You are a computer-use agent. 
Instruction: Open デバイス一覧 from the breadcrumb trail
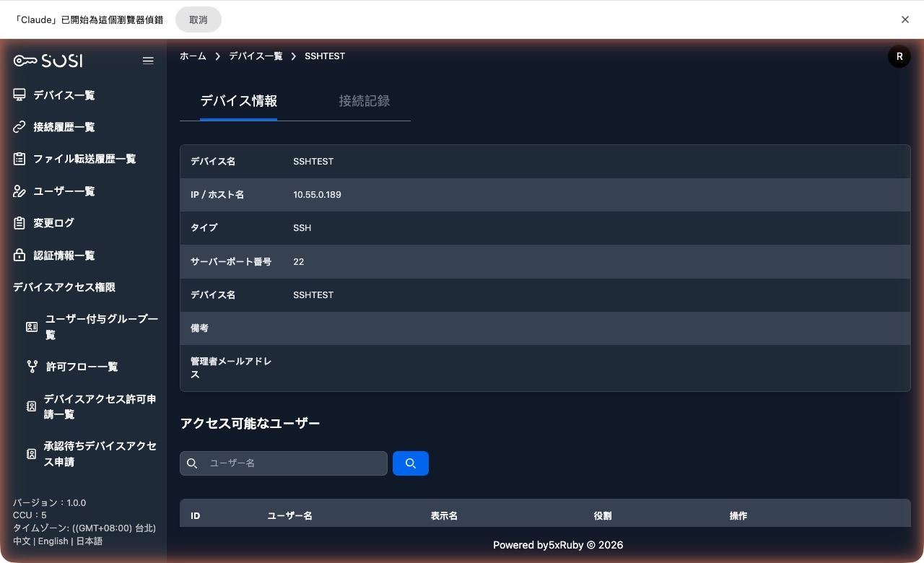[256, 56]
